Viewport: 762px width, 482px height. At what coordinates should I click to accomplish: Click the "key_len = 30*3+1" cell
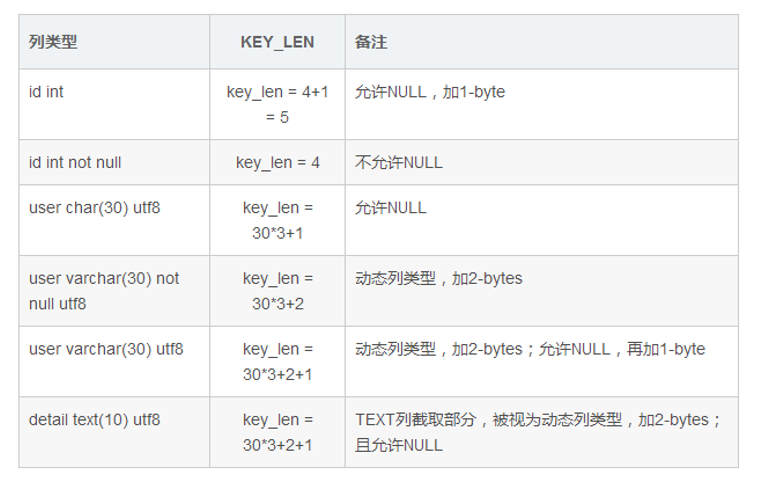(x=277, y=220)
